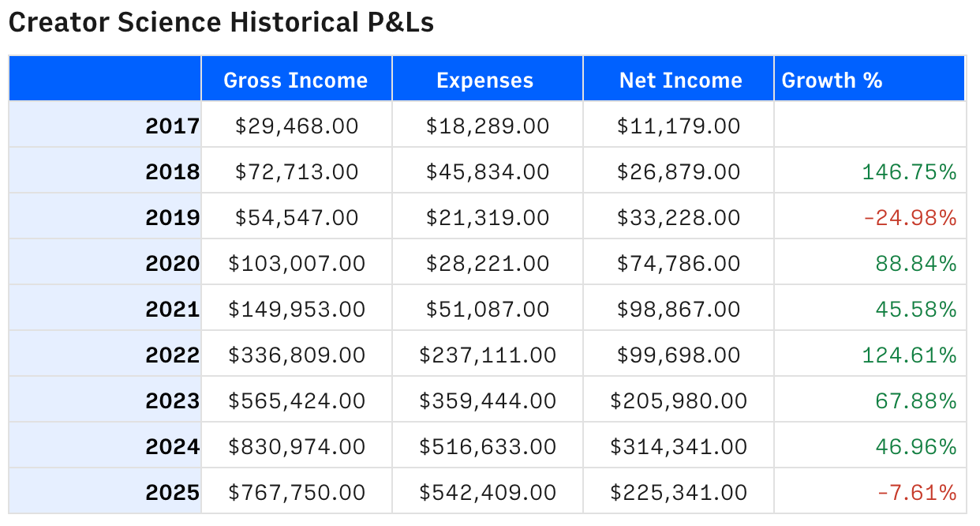Click the Growth % column header
980x526 pixels.
pyautogui.click(x=832, y=80)
